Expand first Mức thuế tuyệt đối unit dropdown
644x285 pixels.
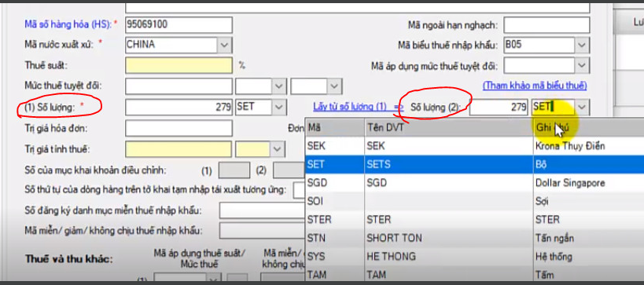pos(279,86)
